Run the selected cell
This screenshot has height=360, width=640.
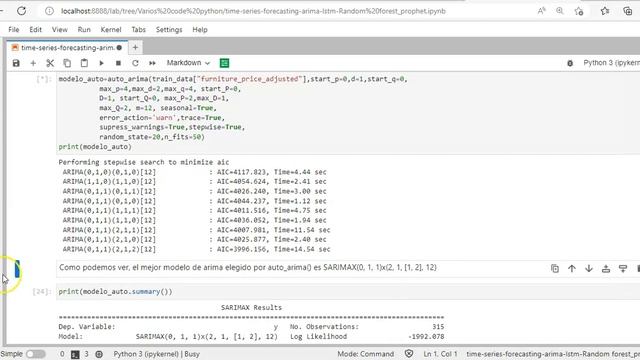pos(101,63)
